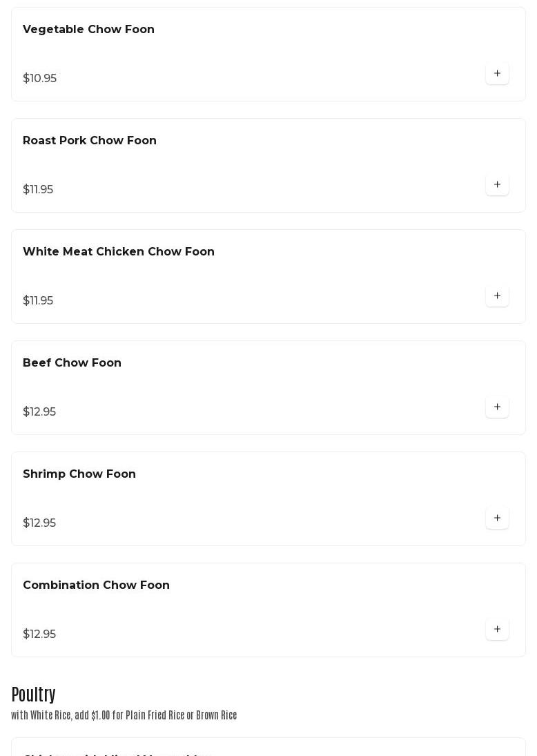Add Shrimp Chow Foon via plus icon
This screenshot has width=537, height=756.
497,518
